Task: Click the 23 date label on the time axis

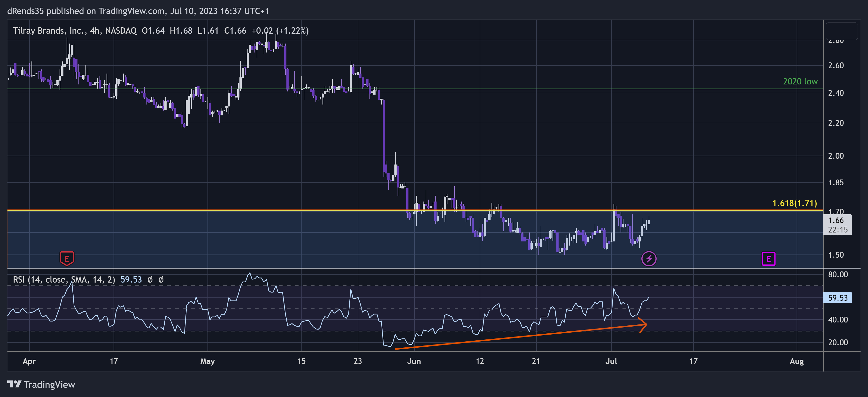Action: (358, 361)
